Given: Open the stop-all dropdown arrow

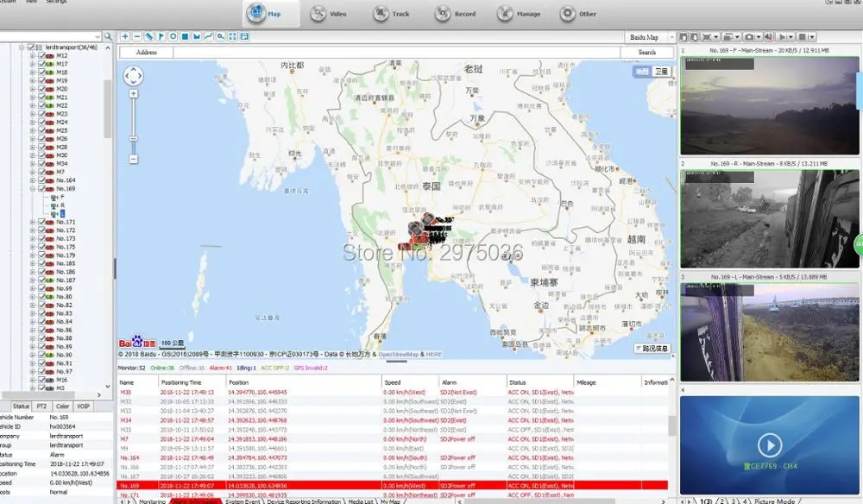Looking at the screenshot, I should coord(811,37).
